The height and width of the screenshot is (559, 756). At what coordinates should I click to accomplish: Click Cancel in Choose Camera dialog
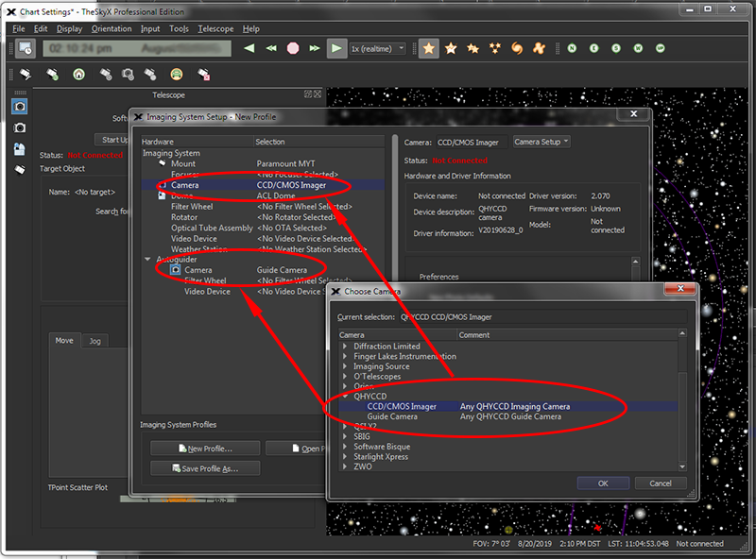coord(661,483)
